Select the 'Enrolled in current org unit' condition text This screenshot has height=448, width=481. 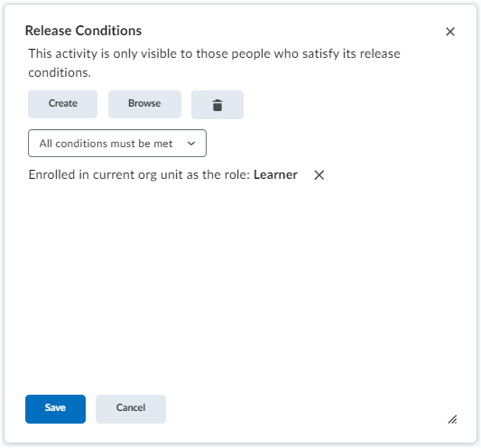[162, 174]
